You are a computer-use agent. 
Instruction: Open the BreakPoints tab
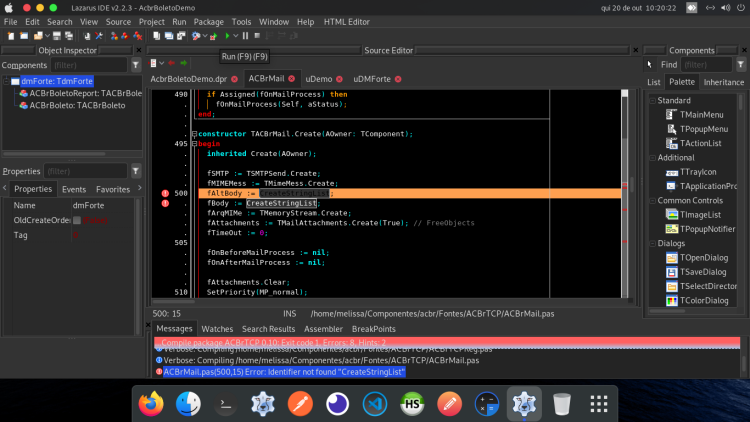pos(374,329)
